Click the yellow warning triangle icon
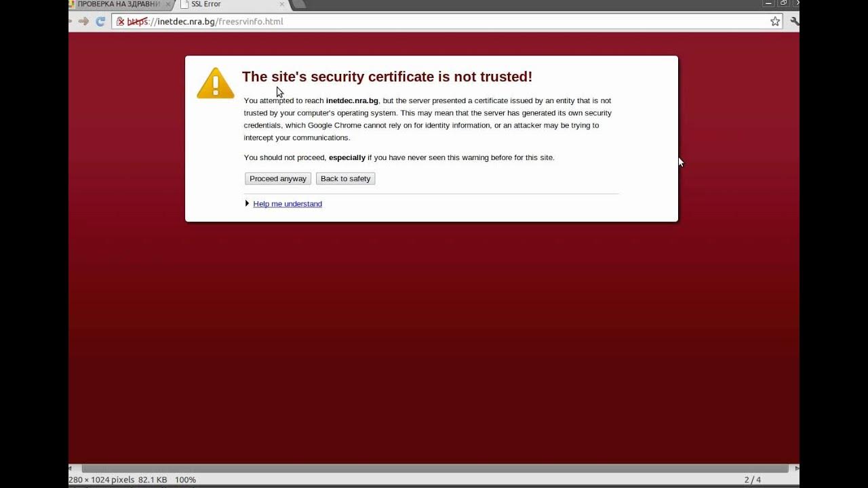 click(x=216, y=83)
